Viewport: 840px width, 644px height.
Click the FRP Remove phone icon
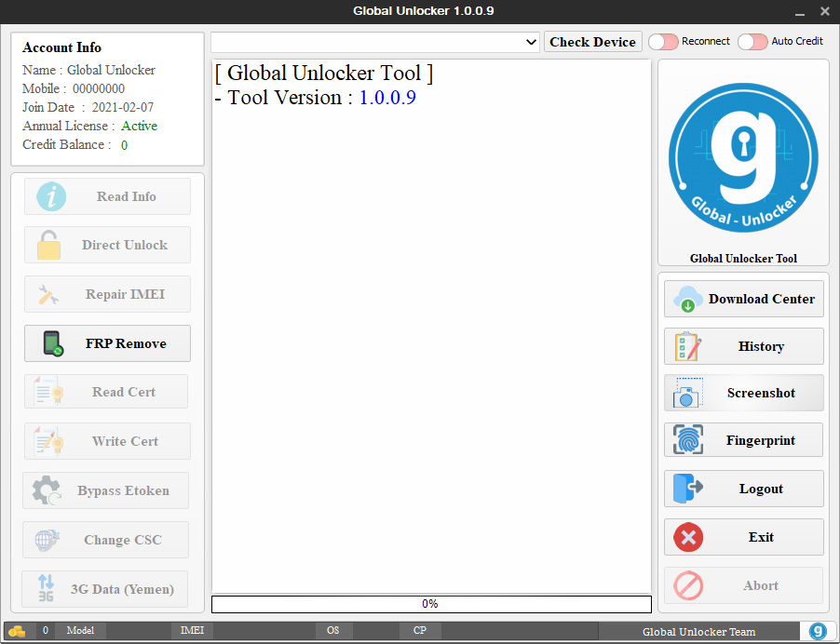[x=53, y=343]
